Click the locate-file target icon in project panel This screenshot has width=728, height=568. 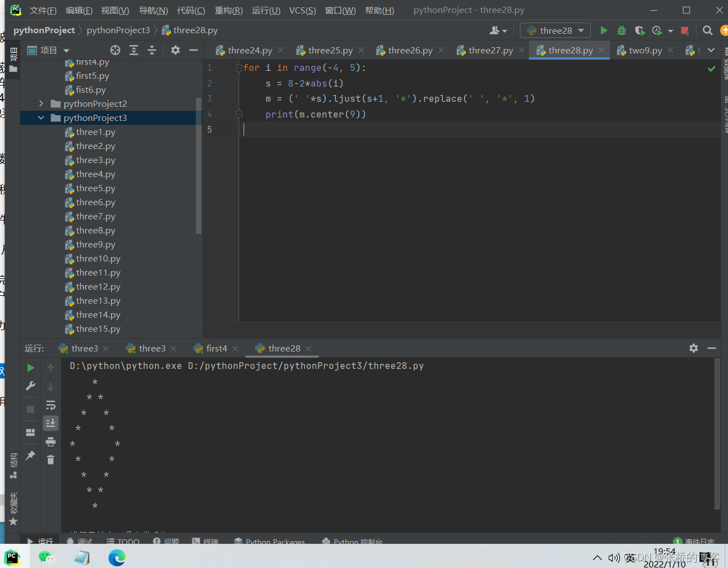point(115,50)
